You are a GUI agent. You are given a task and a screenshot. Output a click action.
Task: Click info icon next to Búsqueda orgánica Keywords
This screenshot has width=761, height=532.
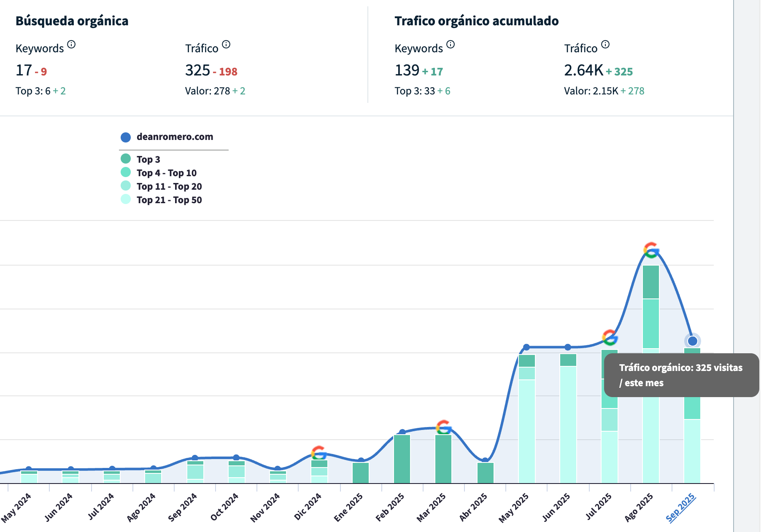click(71, 44)
